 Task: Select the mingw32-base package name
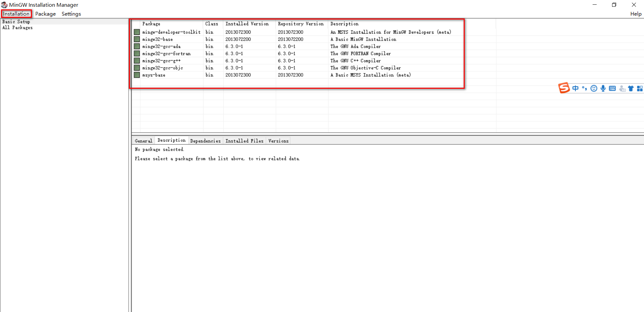click(x=157, y=39)
